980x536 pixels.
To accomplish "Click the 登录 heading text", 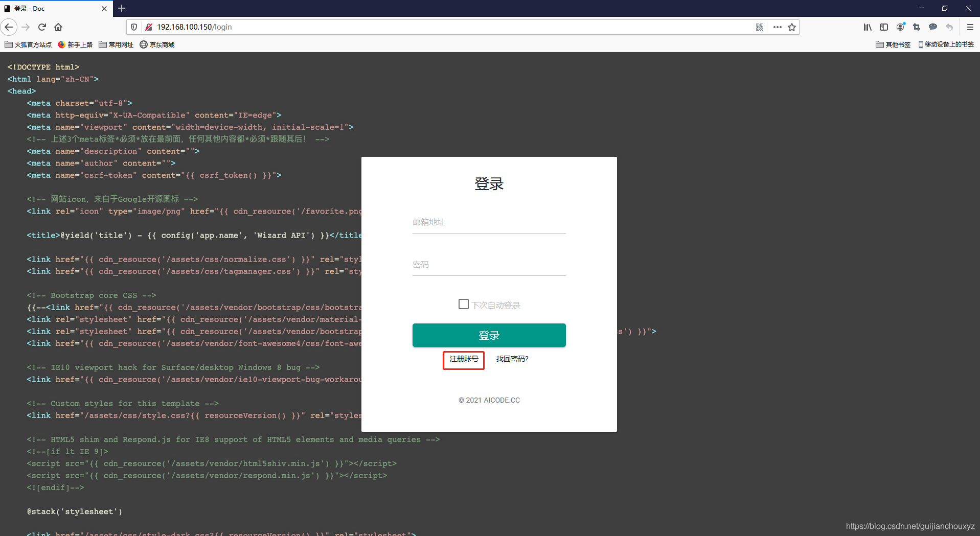I will [489, 183].
